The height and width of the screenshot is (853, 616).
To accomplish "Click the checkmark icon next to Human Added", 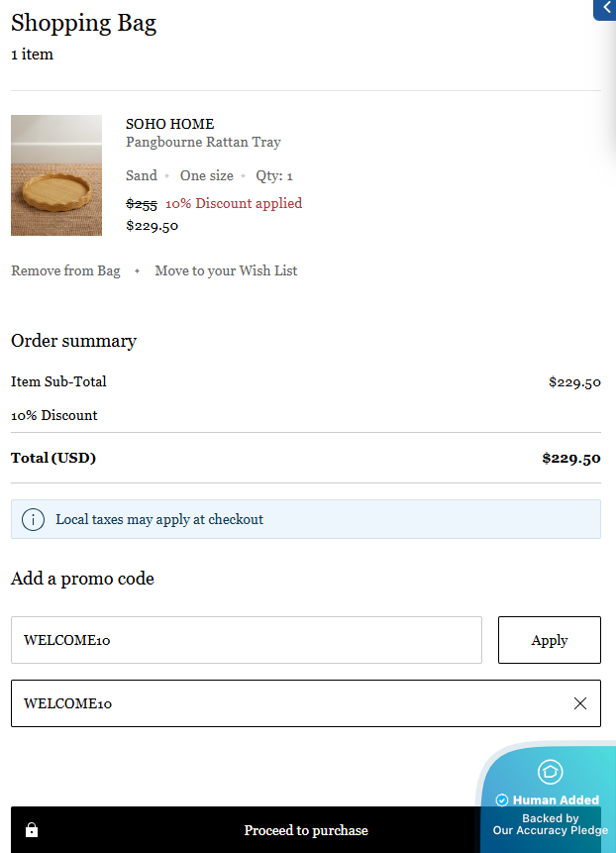I will coord(502,800).
